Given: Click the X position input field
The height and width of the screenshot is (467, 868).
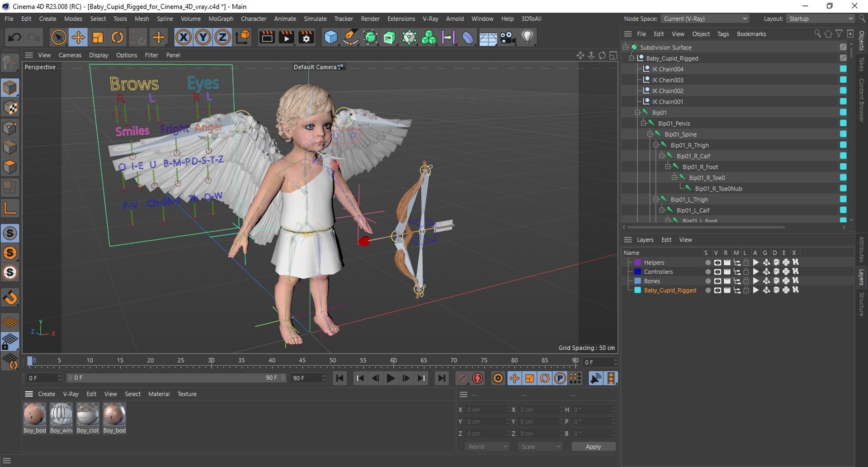Looking at the screenshot, I should 487,410.
